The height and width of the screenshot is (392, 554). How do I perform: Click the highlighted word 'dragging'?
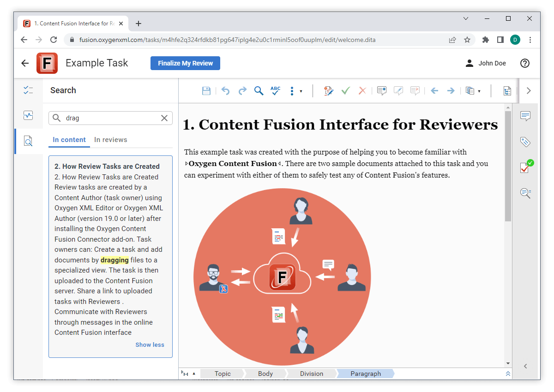point(114,260)
